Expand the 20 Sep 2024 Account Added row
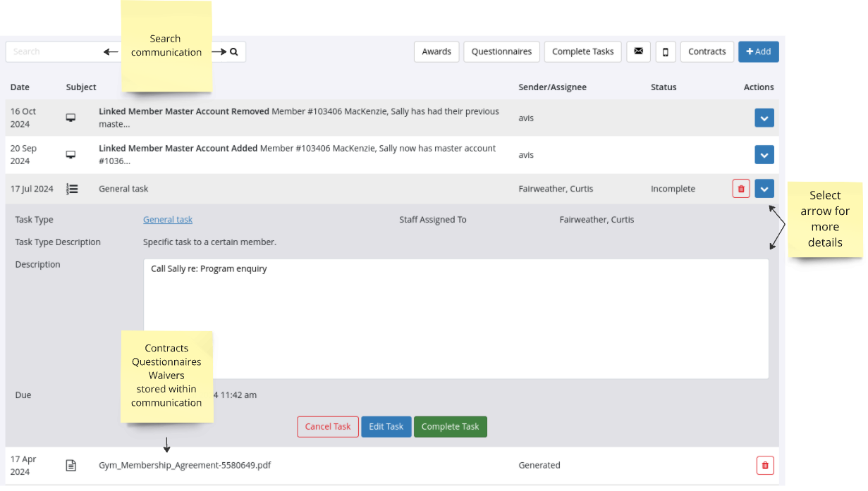Screen dimensions: 868x491 (x=764, y=155)
